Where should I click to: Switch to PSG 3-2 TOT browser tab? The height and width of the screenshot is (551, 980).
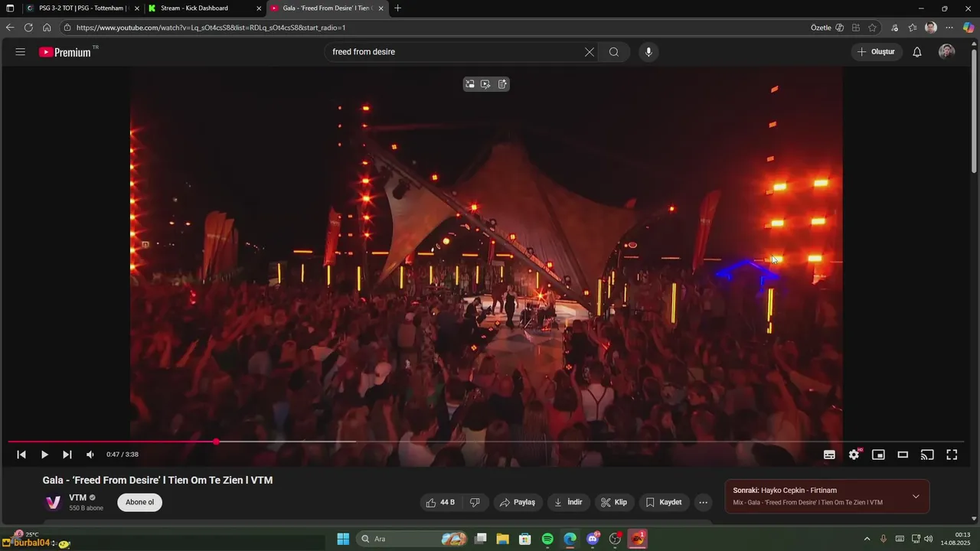(x=83, y=8)
